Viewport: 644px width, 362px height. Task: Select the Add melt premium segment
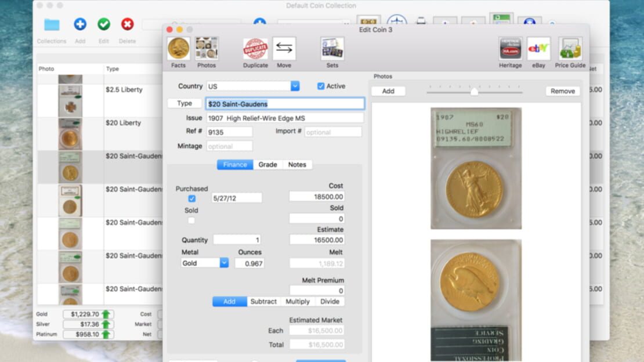[x=230, y=302]
